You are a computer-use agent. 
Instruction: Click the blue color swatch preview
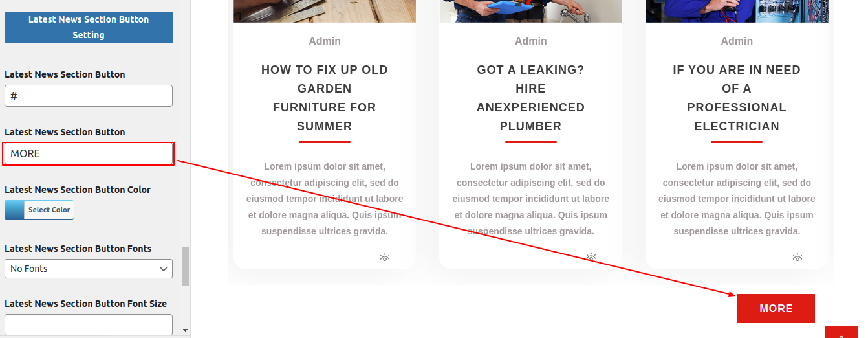(14, 210)
